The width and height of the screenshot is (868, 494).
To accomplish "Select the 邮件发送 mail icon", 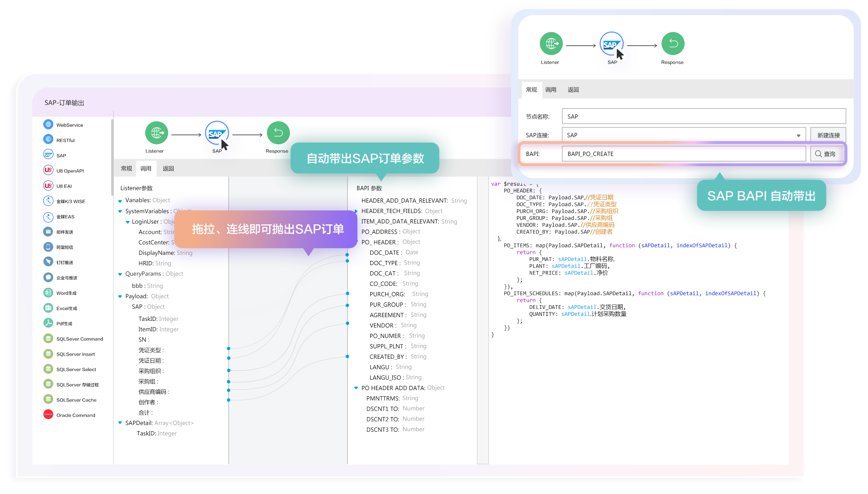I will [48, 231].
